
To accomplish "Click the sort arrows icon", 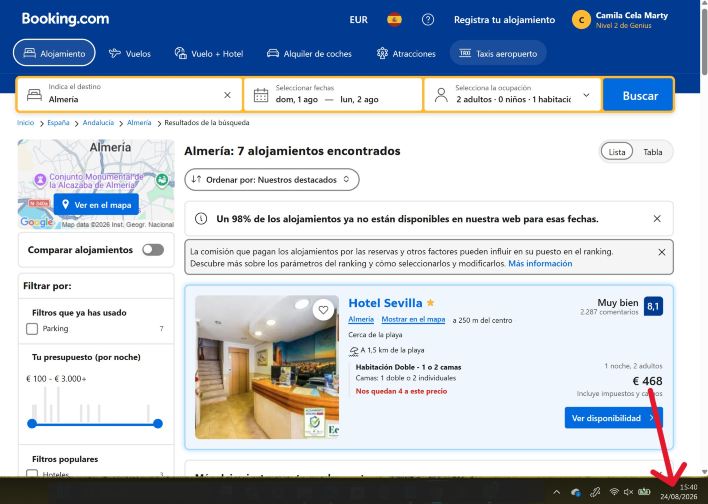I will [196, 179].
